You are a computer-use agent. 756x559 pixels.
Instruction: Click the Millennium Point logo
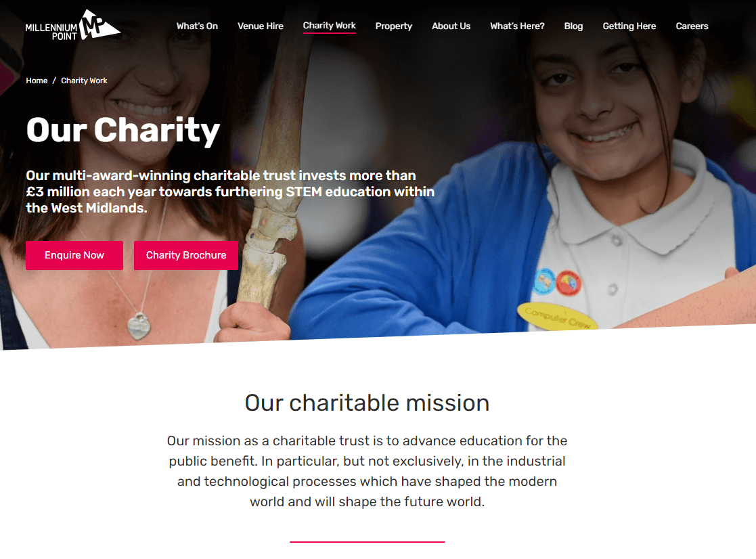[72, 26]
